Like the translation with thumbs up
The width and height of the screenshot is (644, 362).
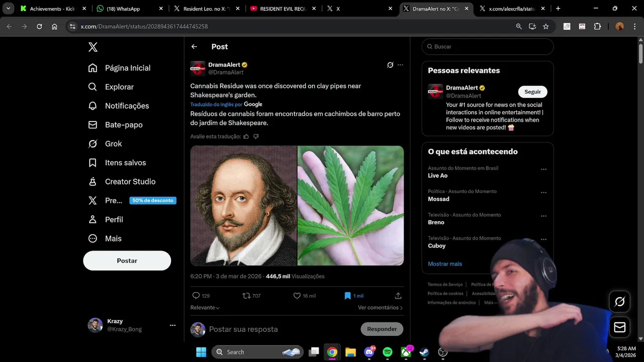[x=246, y=136]
